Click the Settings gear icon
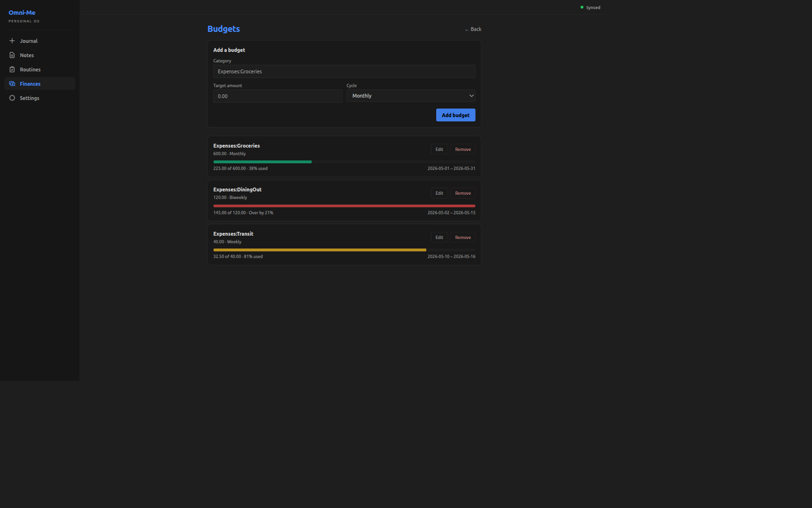This screenshot has width=812, height=508. click(12, 98)
